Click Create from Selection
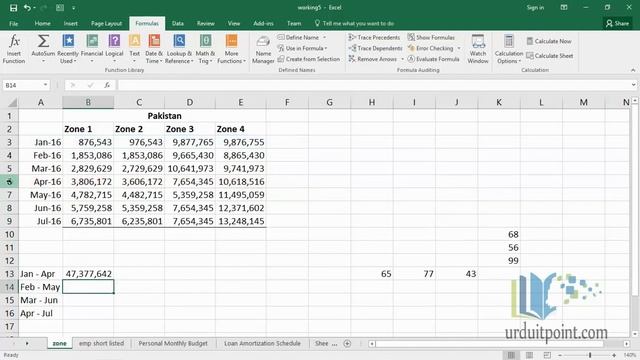This screenshot has height=360, width=640. pyautogui.click(x=309, y=59)
